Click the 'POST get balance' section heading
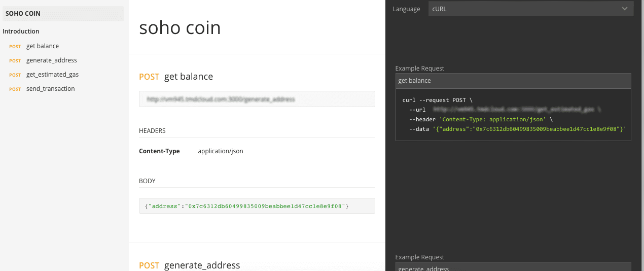This screenshot has height=271, width=644. click(x=176, y=77)
